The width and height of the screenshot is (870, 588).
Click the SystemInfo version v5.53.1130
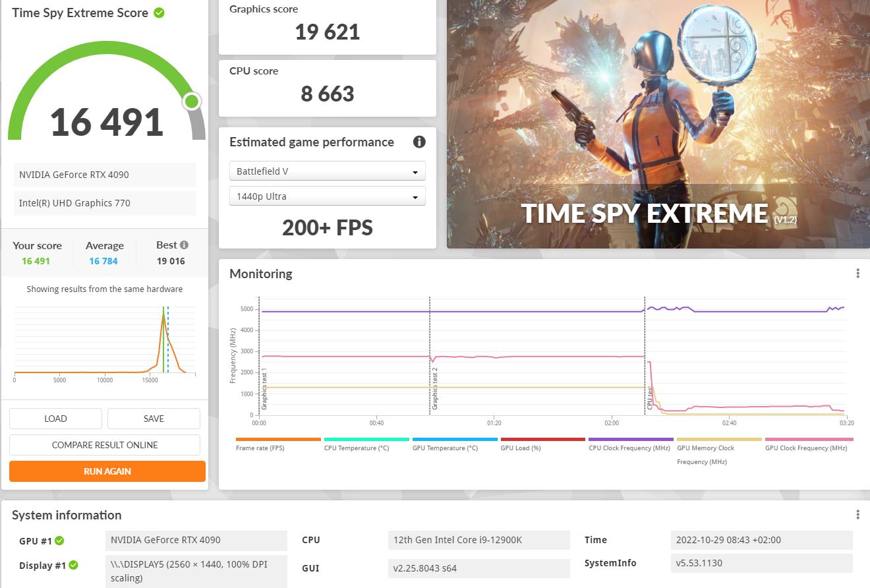(762, 563)
